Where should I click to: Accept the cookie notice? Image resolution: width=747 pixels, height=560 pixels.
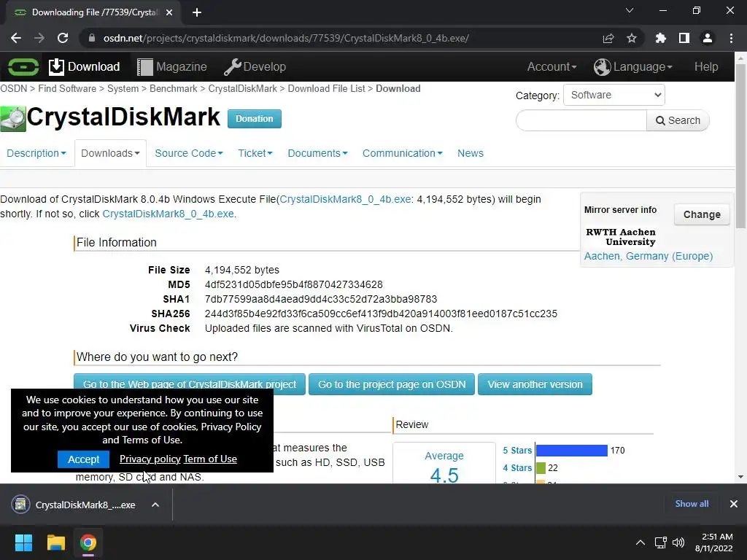pos(83,459)
